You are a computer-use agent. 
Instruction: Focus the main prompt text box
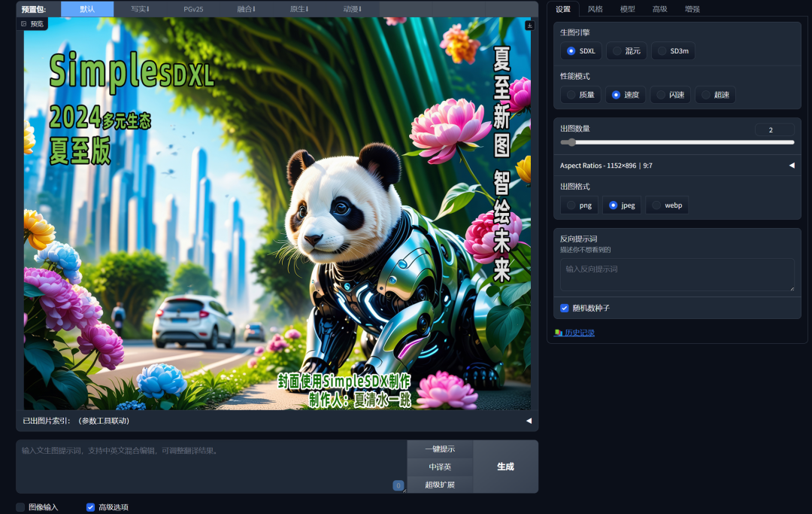(x=211, y=467)
